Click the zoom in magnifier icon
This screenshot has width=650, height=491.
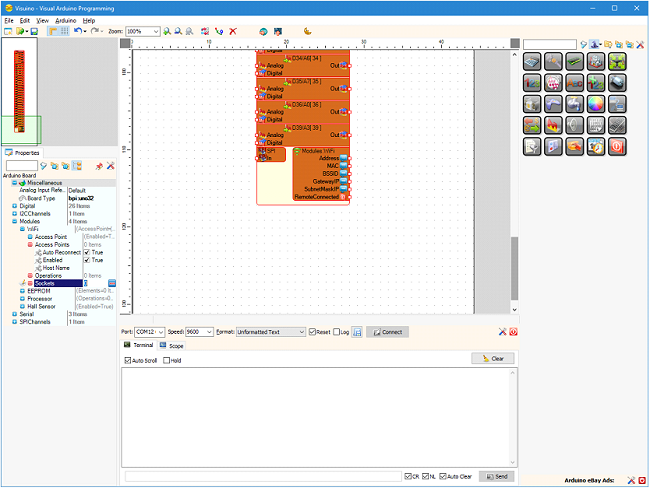pyautogui.click(x=167, y=32)
